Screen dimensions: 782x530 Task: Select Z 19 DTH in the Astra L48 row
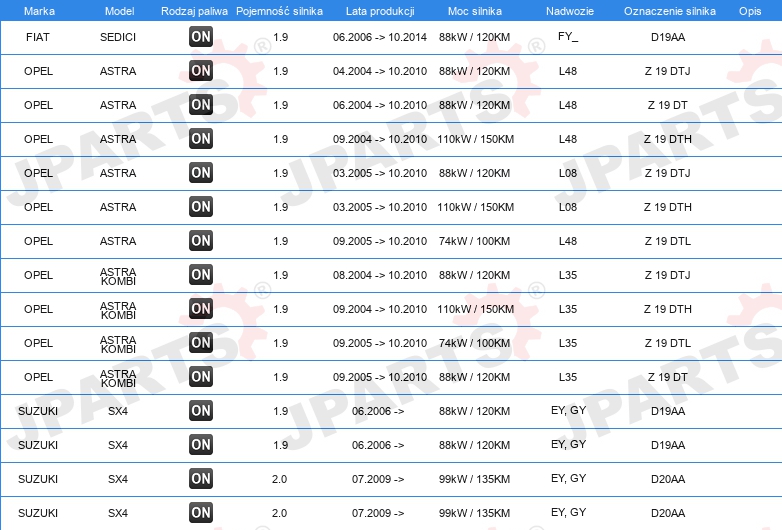[668, 139]
